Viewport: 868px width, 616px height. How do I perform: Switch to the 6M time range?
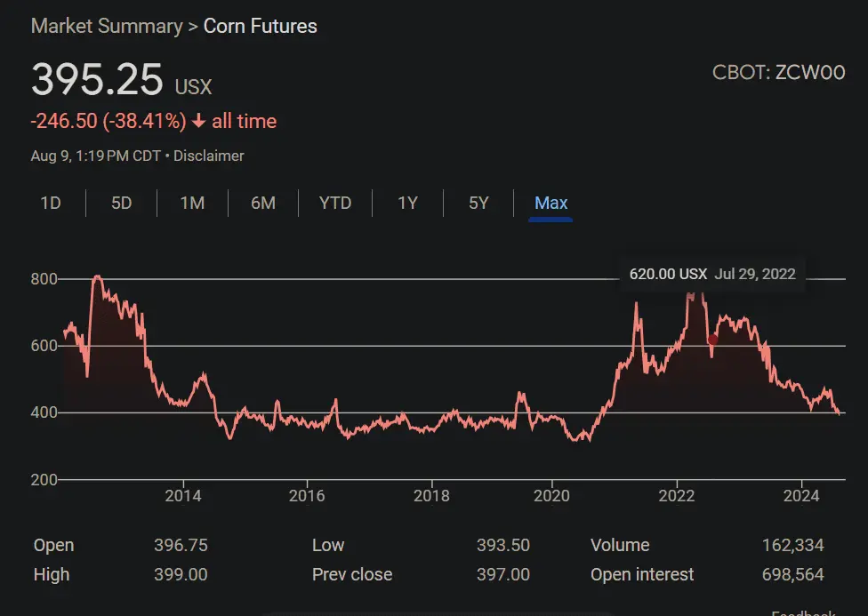(263, 203)
